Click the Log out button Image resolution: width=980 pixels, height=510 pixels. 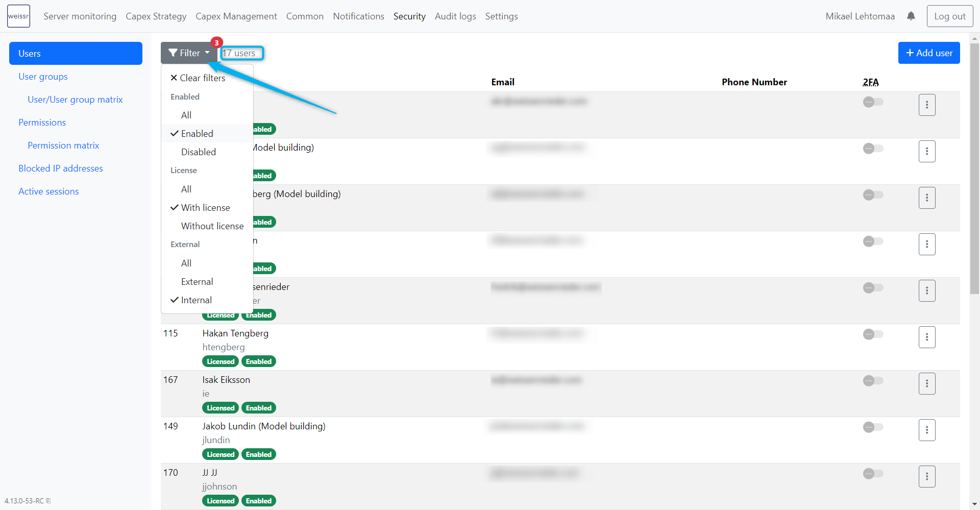pos(950,16)
